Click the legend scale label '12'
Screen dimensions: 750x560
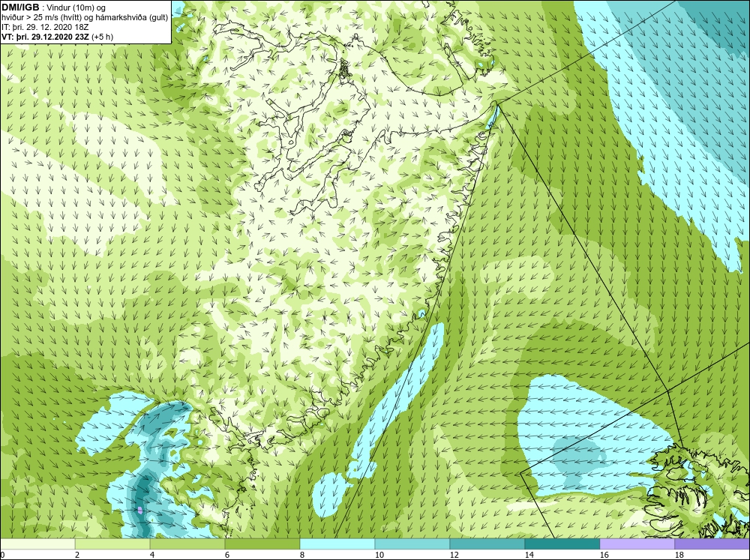(x=454, y=555)
